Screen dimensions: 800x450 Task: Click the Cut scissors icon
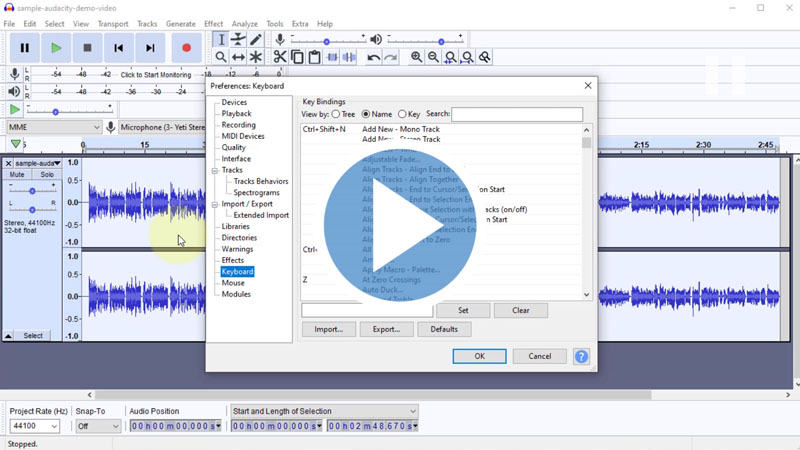point(280,57)
